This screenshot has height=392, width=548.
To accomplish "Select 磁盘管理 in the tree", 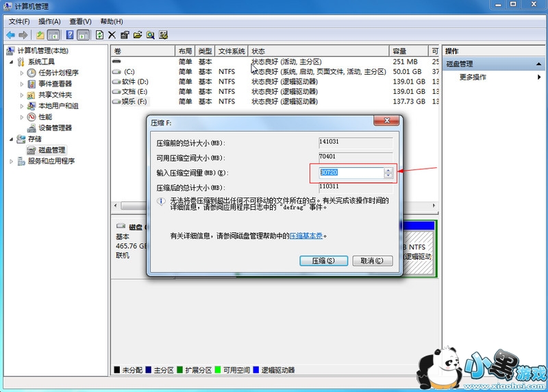I will click(x=52, y=150).
